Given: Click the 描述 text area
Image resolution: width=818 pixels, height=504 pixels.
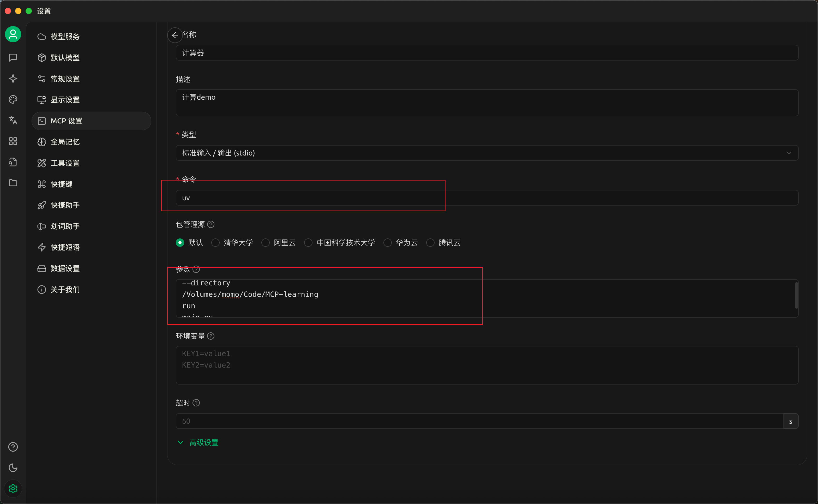Looking at the screenshot, I should [487, 103].
